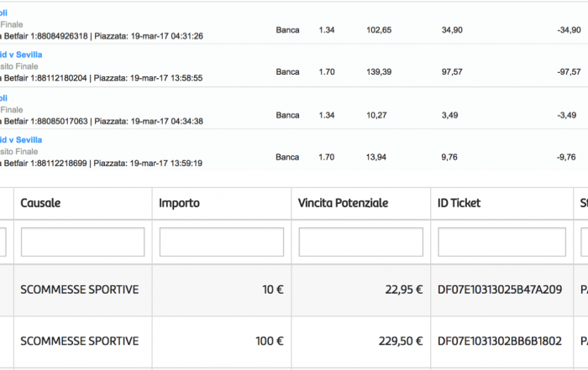588x370 pixels.
Task: Click the Importo filter input field
Action: [222, 242]
